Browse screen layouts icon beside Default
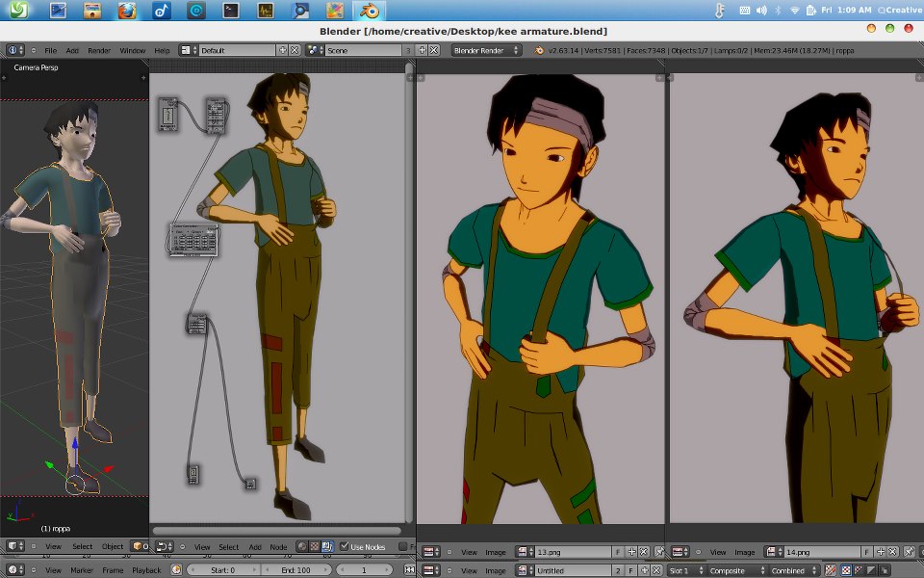The width and height of the screenshot is (924, 578). tap(189, 50)
